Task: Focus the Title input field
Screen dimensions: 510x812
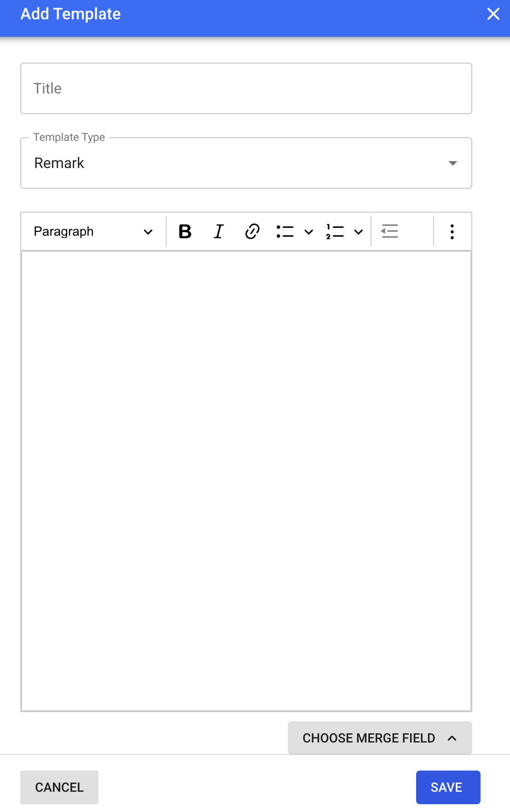Action: pos(246,88)
